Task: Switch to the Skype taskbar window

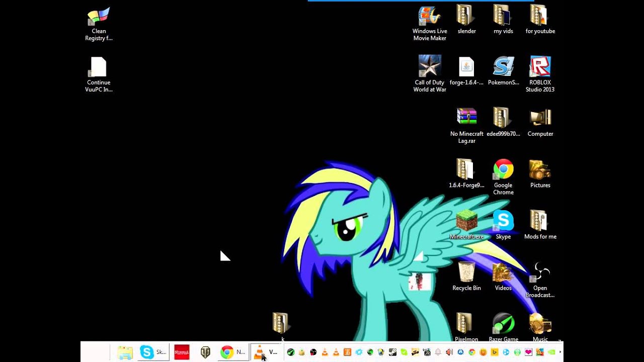Action: [x=153, y=352]
